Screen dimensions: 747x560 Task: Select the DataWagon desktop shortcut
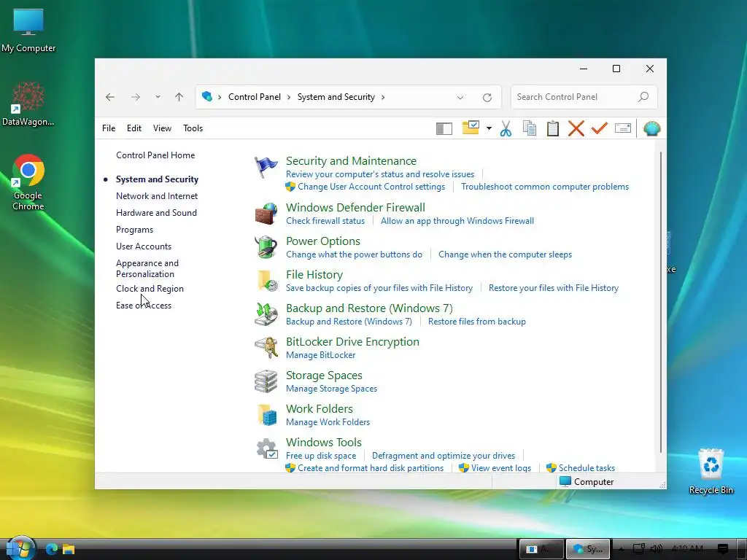28,104
